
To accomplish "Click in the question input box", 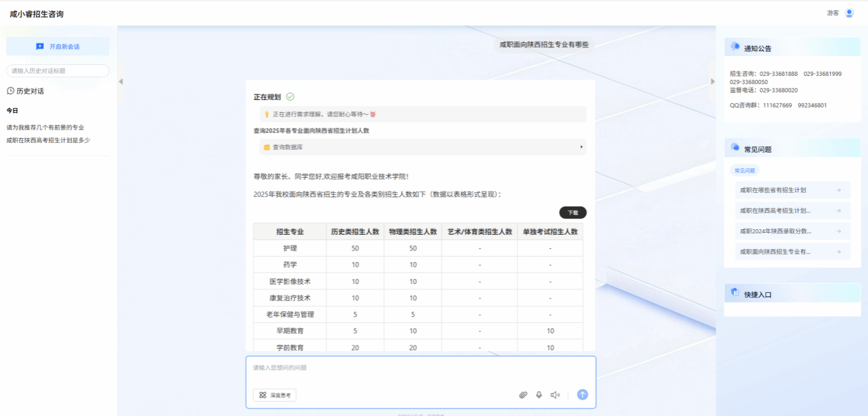I will pos(420,368).
